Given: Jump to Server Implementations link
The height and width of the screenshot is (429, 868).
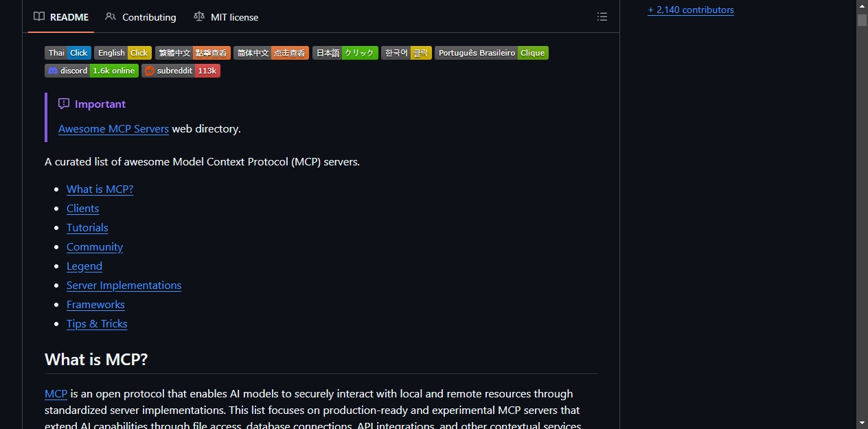Looking at the screenshot, I should point(124,285).
